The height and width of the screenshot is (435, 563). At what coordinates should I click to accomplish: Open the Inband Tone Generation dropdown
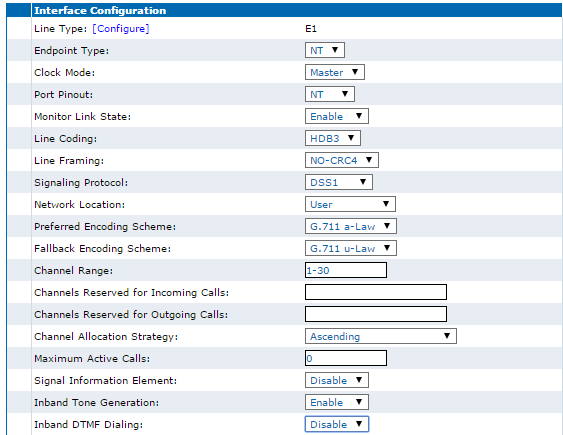[x=336, y=402]
